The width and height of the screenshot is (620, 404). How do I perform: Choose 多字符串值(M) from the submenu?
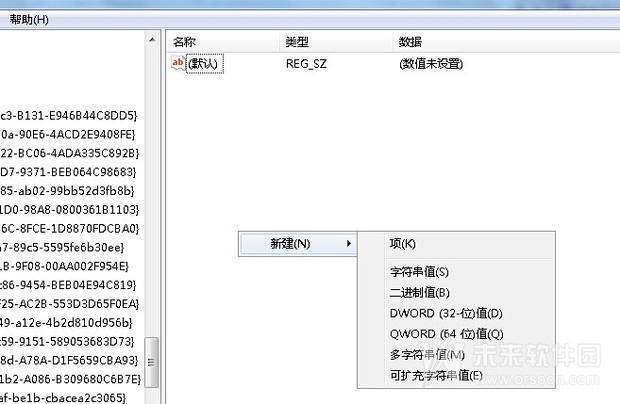tap(456, 355)
